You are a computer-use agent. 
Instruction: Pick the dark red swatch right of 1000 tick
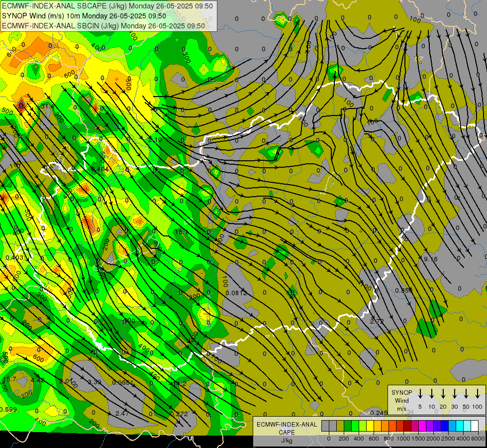click(407, 426)
